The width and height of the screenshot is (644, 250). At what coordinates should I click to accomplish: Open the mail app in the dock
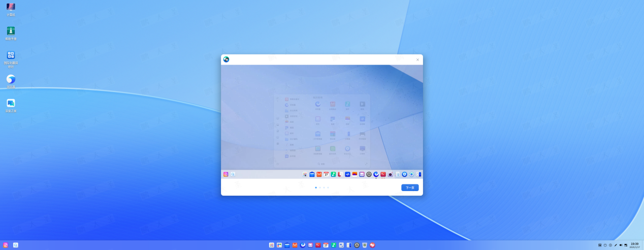(310, 245)
